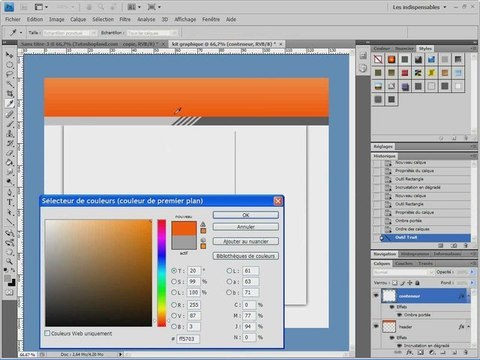The width and height of the screenshot is (480, 360).
Task: Add a layer mask from Calques footer
Action: point(421,352)
